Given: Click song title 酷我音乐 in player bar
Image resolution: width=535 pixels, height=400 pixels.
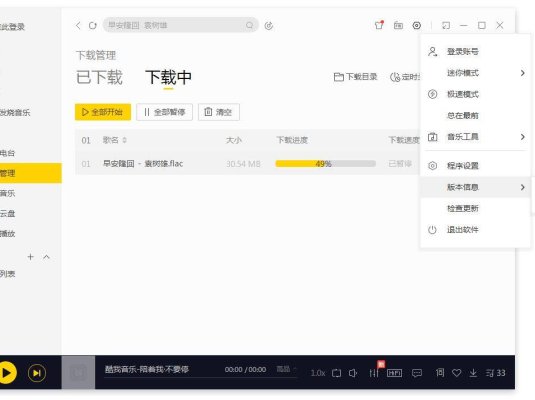Looking at the screenshot, I should 147,369.
